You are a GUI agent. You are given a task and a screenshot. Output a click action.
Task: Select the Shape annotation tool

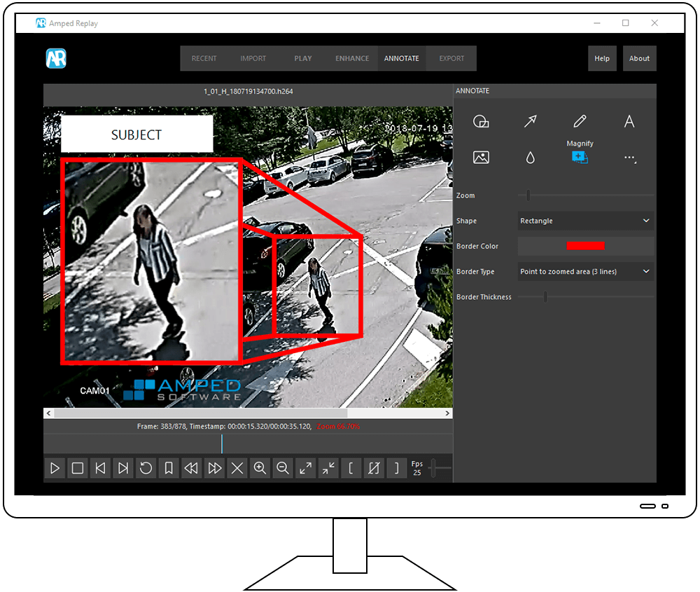[481, 122]
